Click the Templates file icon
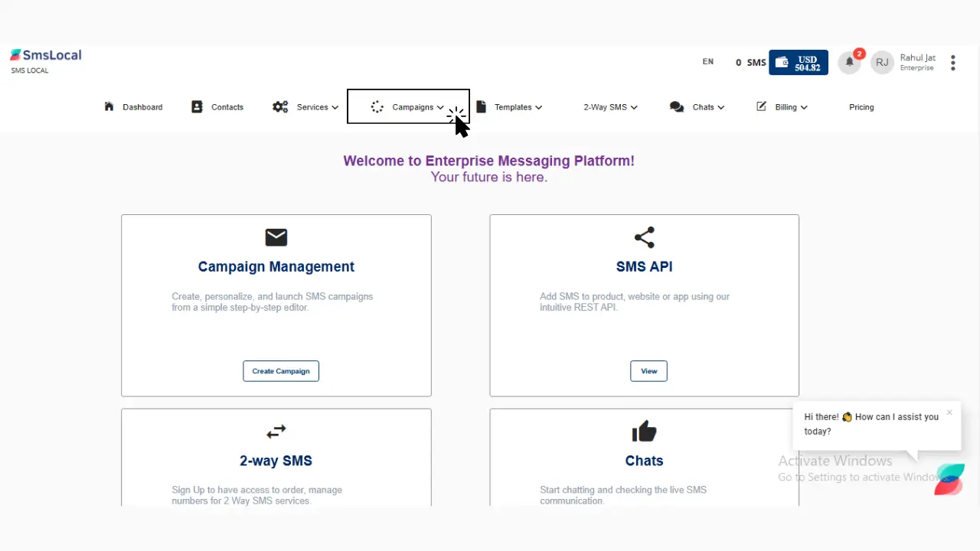Viewport: 980px width, 551px height. click(481, 107)
